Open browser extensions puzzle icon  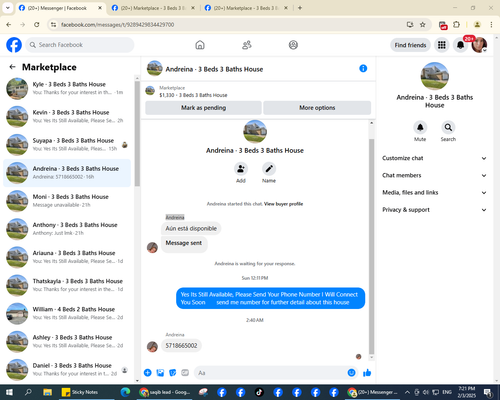(x=457, y=25)
